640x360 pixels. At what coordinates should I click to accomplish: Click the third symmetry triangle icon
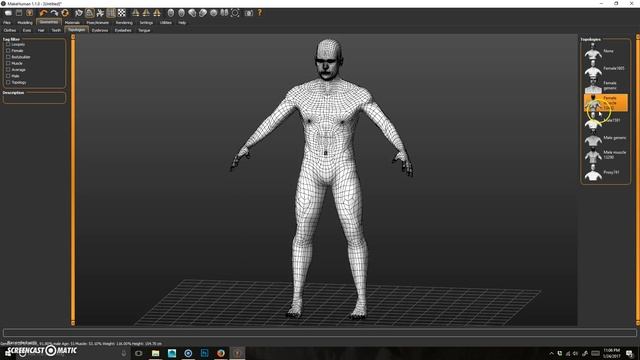[157, 13]
